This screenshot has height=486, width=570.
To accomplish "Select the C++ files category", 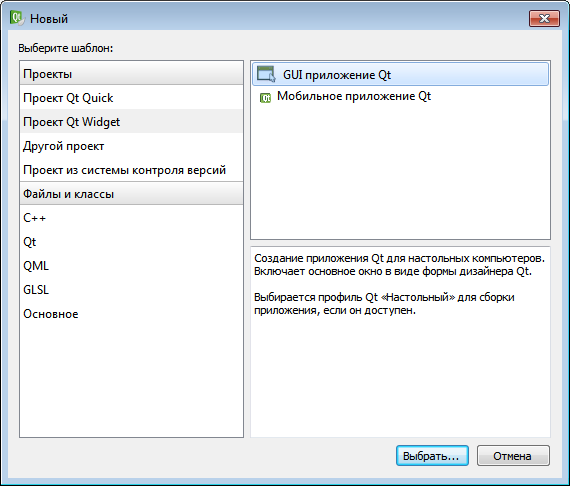I will (x=131, y=218).
